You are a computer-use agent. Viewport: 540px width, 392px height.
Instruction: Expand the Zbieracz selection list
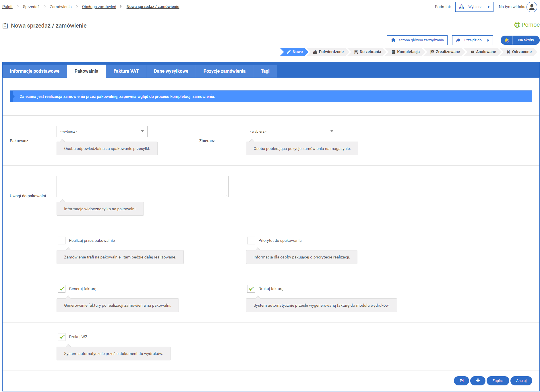click(291, 132)
